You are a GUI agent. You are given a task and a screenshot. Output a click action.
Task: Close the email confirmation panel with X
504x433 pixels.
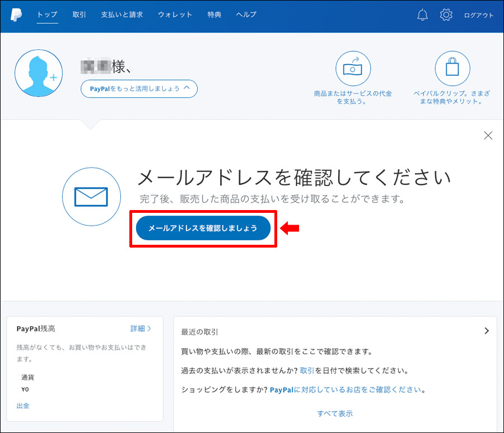click(488, 136)
